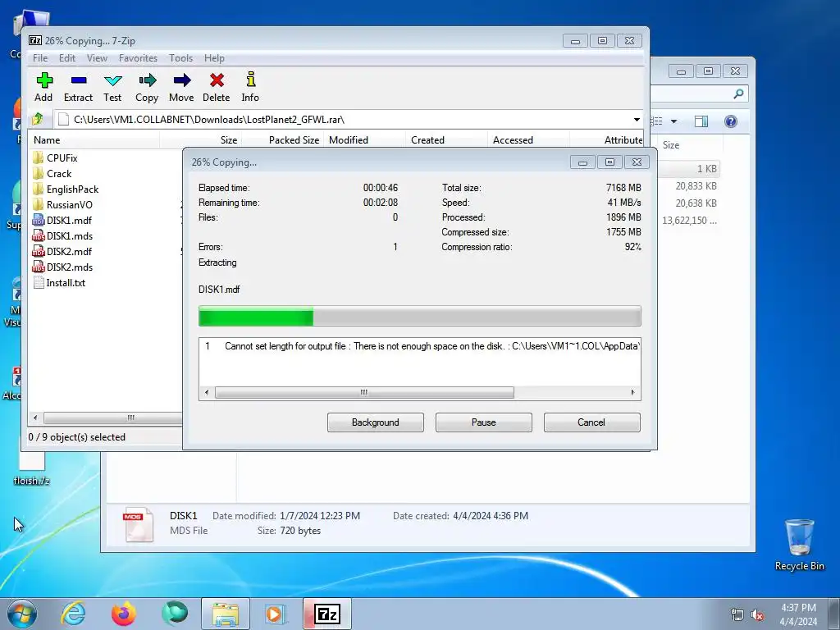This screenshot has width=840, height=630.
Task: Open the Recycle Bin desktop icon
Action: pyautogui.click(x=799, y=545)
